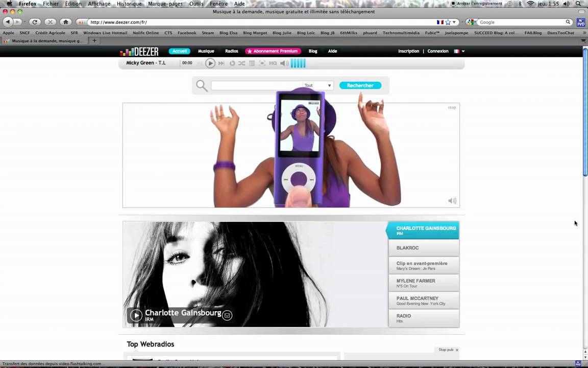
Task: Play Charlotte Gainsbourg IRM album
Action: (136, 315)
